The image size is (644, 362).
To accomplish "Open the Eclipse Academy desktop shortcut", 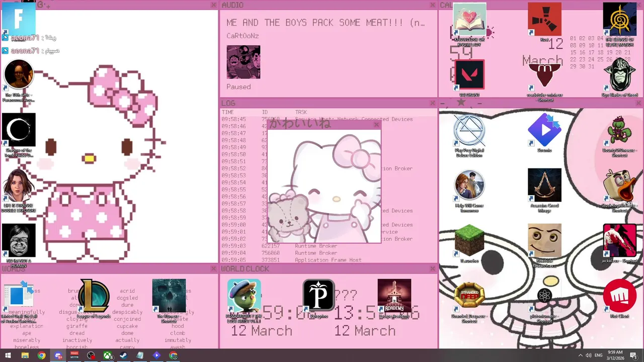I will click(394, 299).
